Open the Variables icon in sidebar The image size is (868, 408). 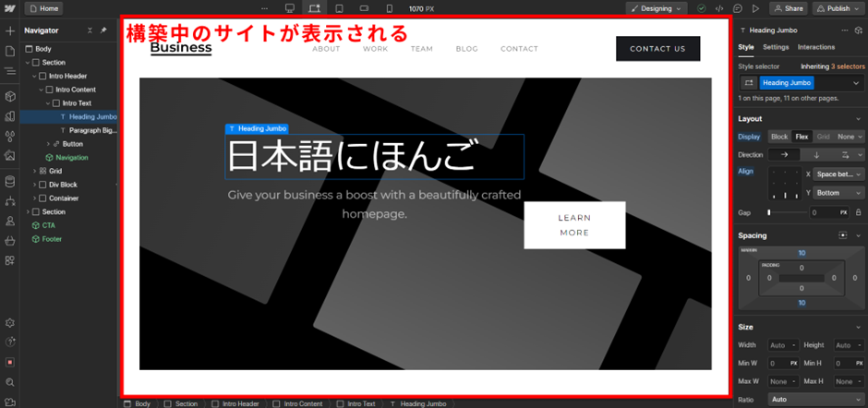click(9, 137)
